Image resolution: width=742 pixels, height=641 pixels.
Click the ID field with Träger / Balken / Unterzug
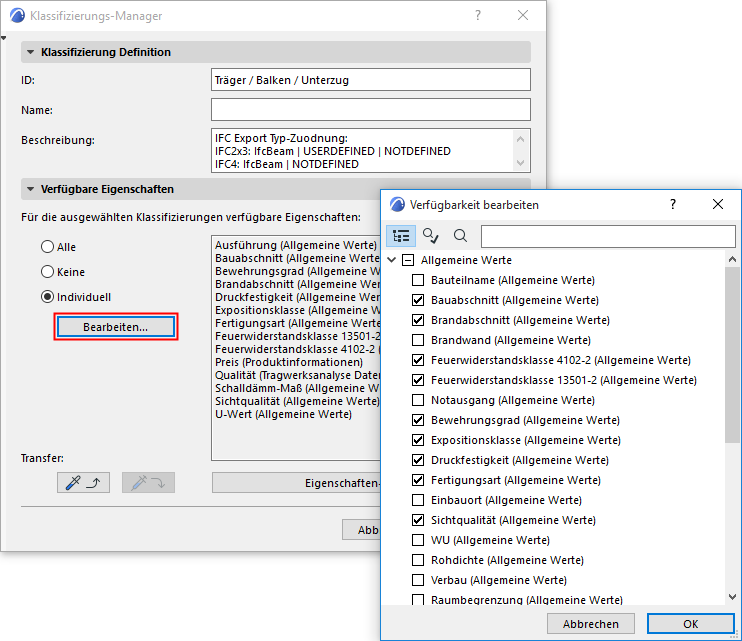(371, 80)
